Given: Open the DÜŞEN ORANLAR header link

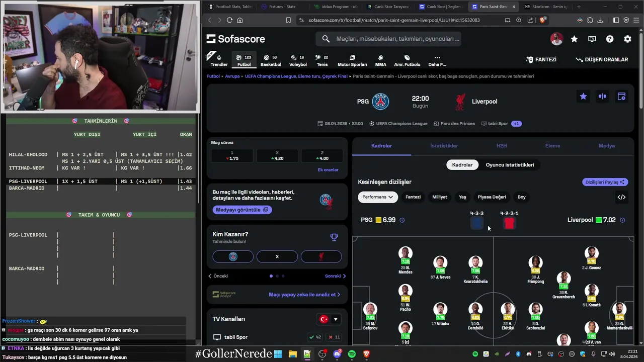Looking at the screenshot, I should pyautogui.click(x=602, y=59).
